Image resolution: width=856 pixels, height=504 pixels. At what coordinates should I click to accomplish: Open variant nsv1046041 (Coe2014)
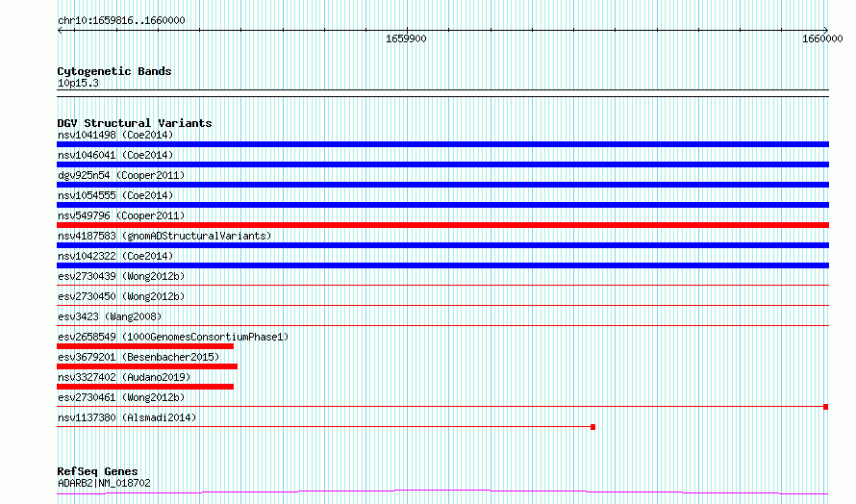coord(115,155)
